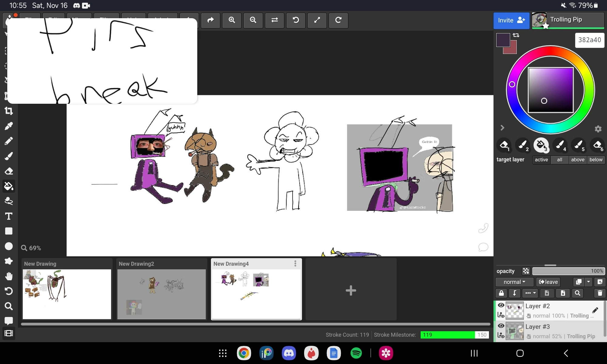Select the Fill bucket tool

tap(9, 186)
